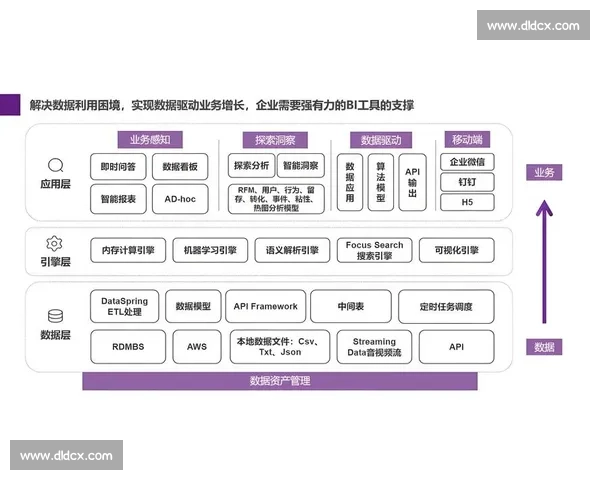
Task: Select the 移动端 header tab
Action: 467,140
